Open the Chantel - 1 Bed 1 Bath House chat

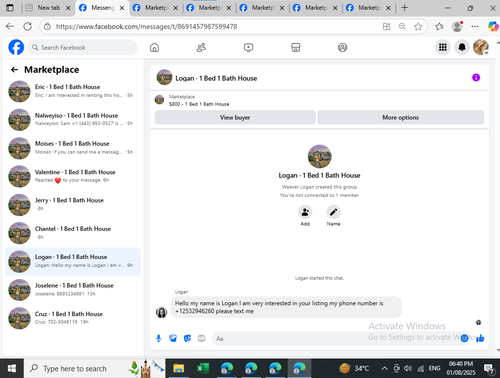[x=73, y=233]
